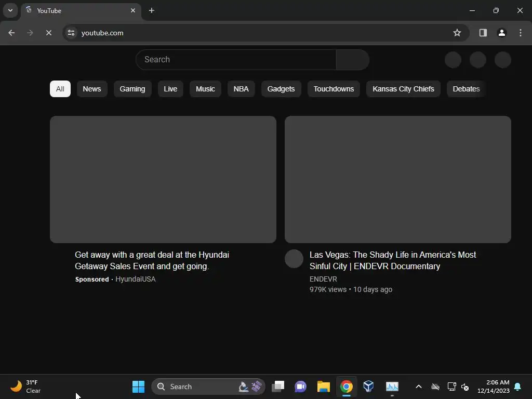Select the Kansas City Chiefs chip
The width and height of the screenshot is (532, 399).
403,89
